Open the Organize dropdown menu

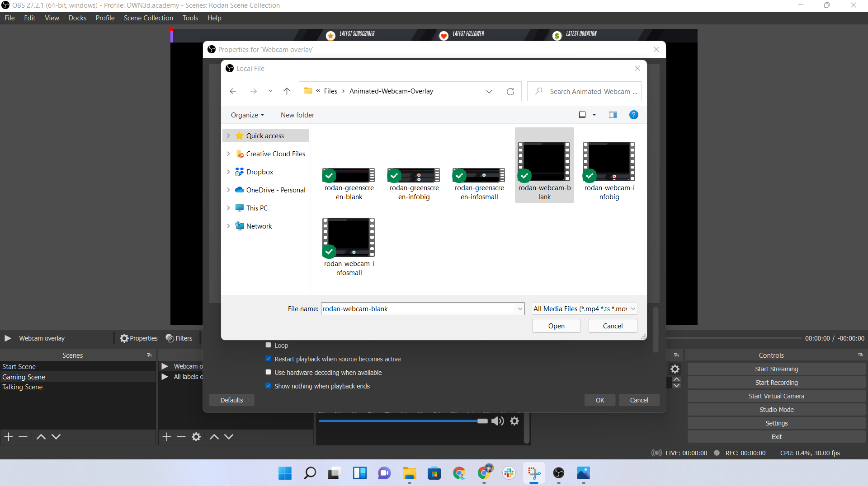pos(247,115)
